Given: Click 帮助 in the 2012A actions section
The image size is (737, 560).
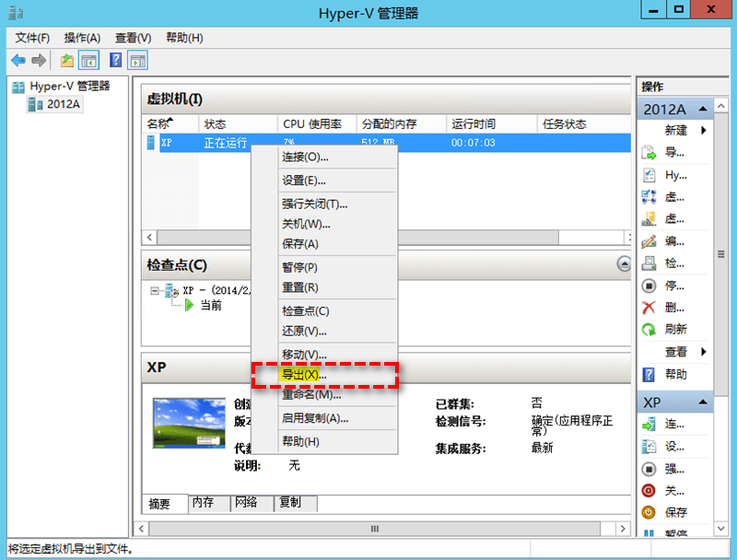Looking at the screenshot, I should 674,375.
